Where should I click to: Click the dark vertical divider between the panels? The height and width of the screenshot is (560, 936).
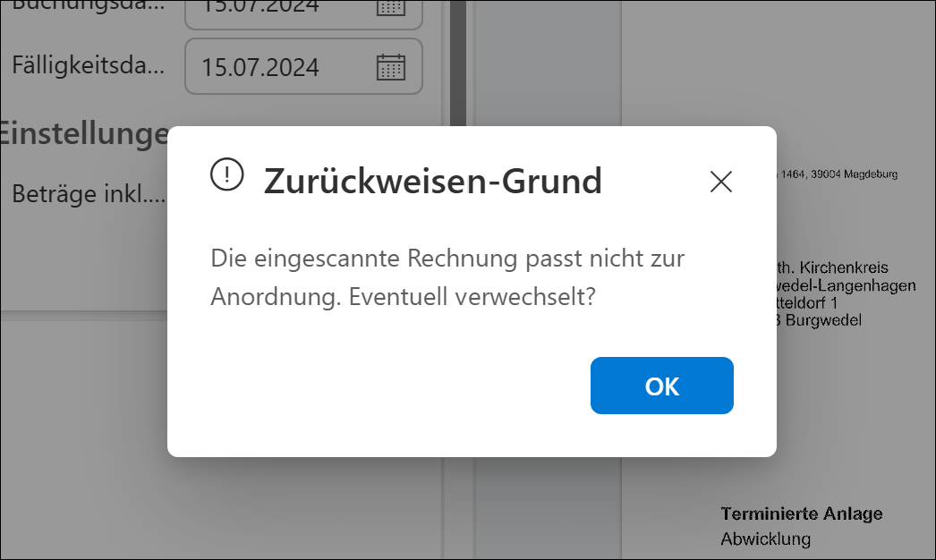coord(458,72)
